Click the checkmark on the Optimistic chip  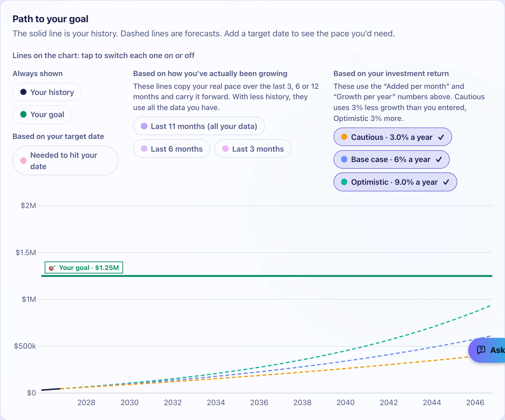[446, 182]
